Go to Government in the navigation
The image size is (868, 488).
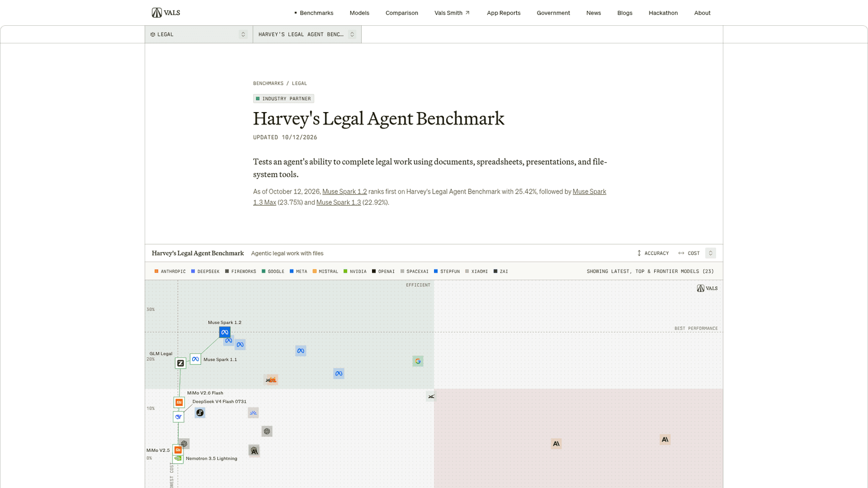point(553,13)
